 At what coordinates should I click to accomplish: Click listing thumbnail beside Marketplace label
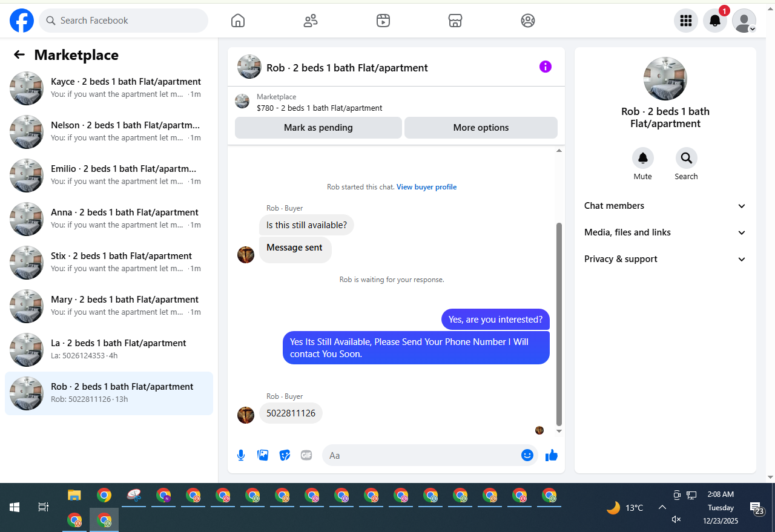242,102
